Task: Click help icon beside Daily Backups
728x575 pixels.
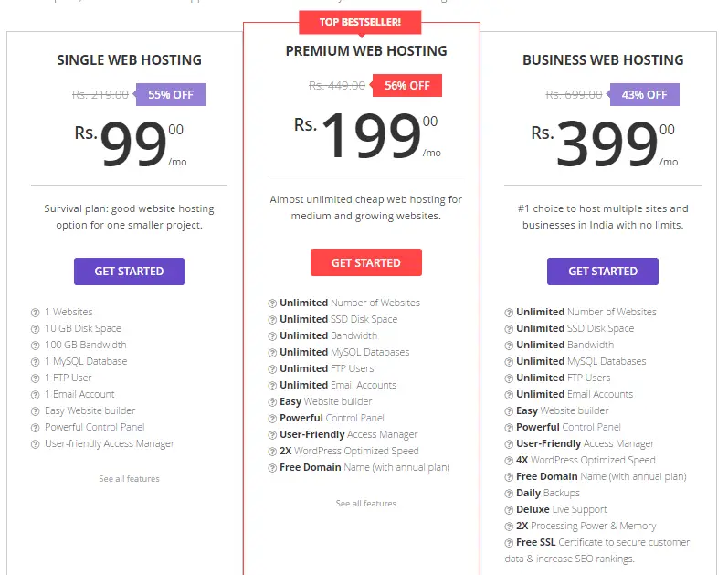Action: pyautogui.click(x=509, y=494)
